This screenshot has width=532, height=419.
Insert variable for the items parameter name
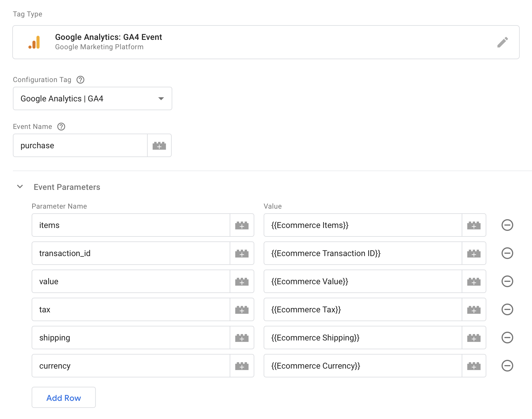[x=242, y=225]
